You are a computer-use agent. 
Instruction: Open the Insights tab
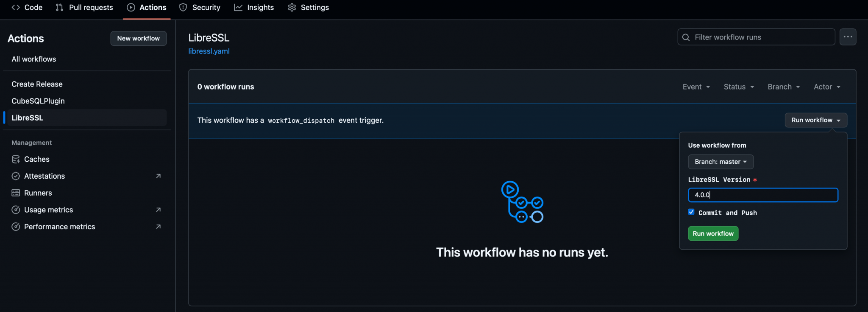tap(254, 8)
